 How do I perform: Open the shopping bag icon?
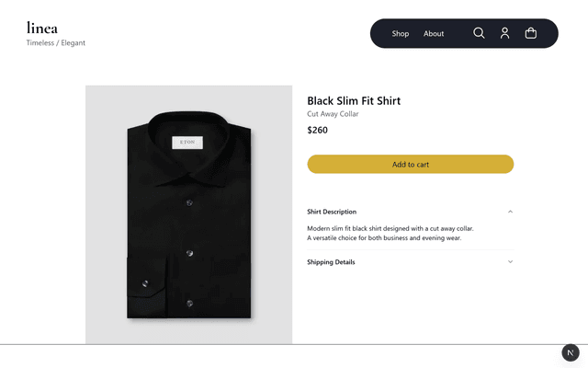pos(530,33)
